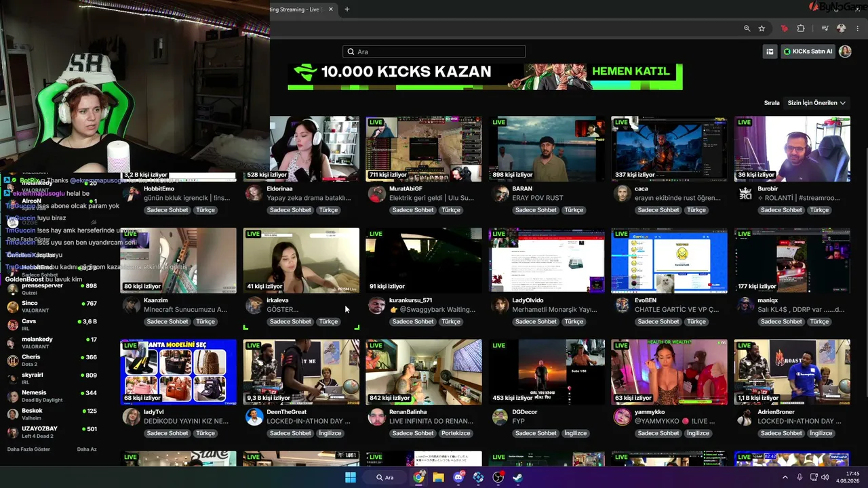Open the channel avatar of ladyTvl
This screenshot has width=868, height=488.
click(x=131, y=417)
